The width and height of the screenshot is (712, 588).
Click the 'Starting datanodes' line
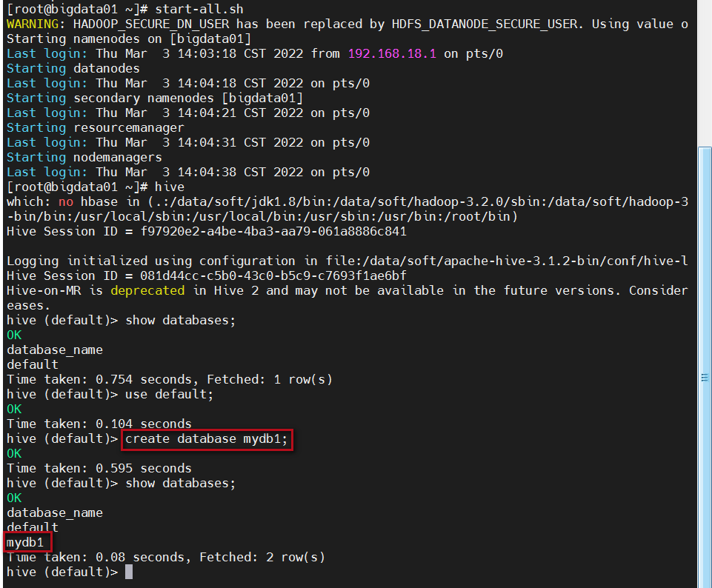pos(73,69)
